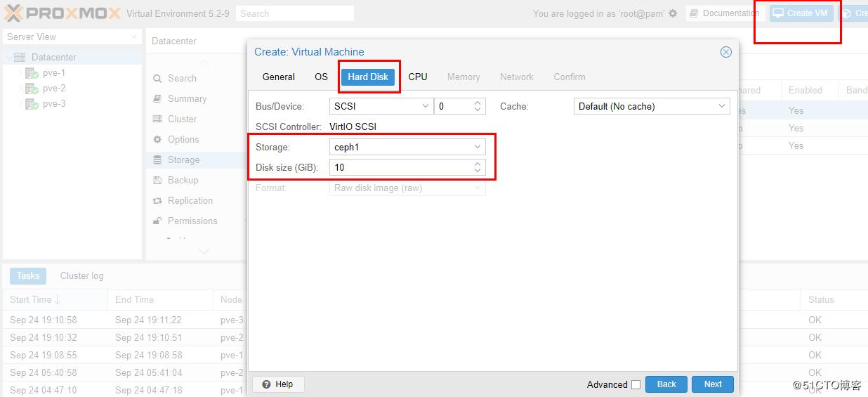Open user settings gear icon
Image resolution: width=868 pixels, height=397 pixels.
coord(673,13)
